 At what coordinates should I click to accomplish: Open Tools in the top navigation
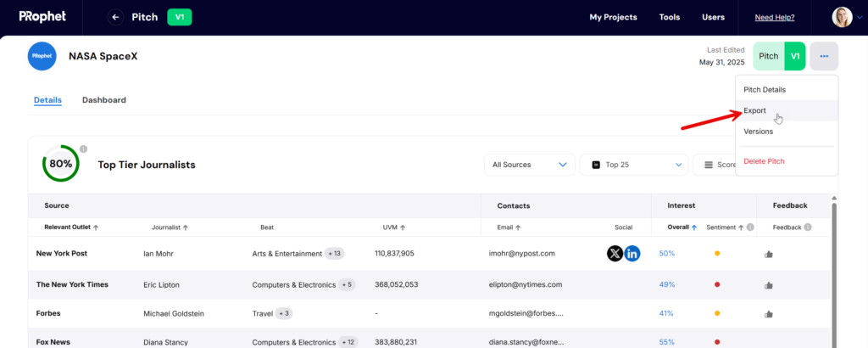(x=670, y=17)
